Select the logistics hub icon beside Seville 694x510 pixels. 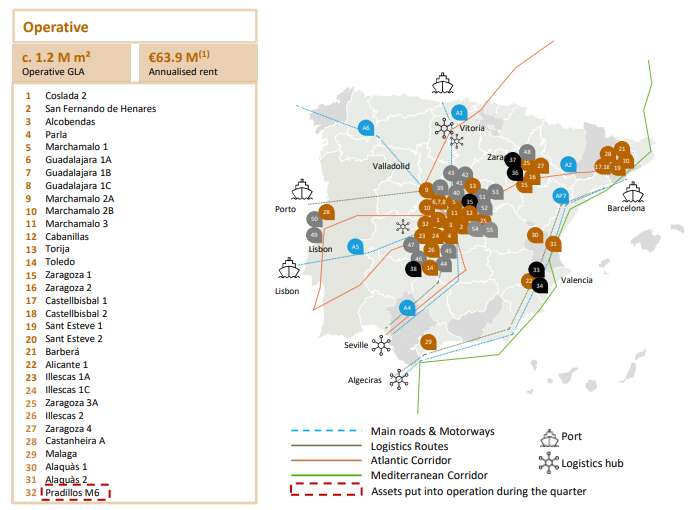tap(381, 344)
